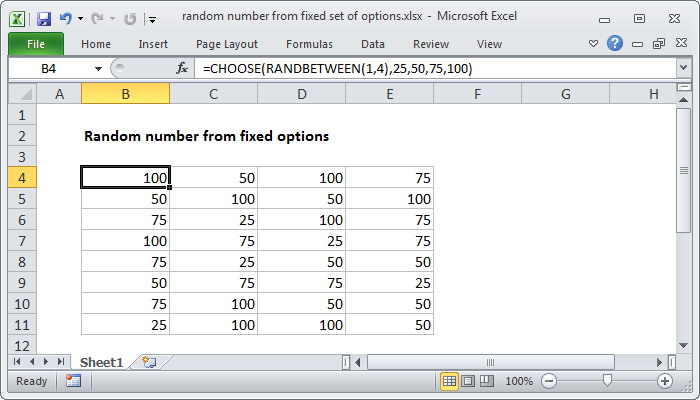Click the Excel application icon
Viewport: 700px width, 400px height.
point(17,19)
